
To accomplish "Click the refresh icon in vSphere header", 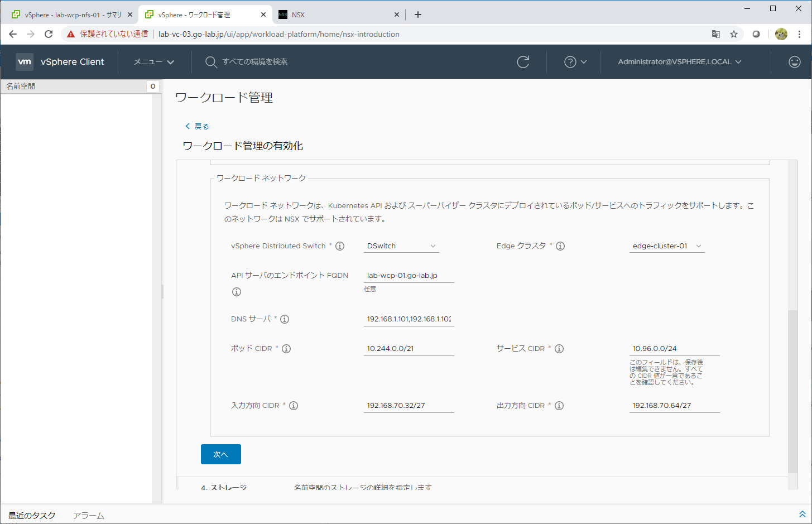I will click(x=523, y=62).
